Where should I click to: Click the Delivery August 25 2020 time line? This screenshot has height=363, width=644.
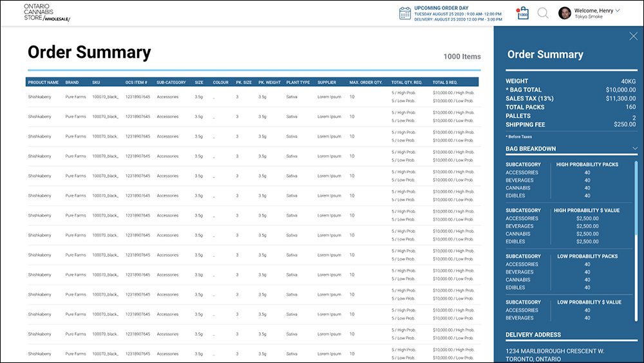[x=458, y=19]
